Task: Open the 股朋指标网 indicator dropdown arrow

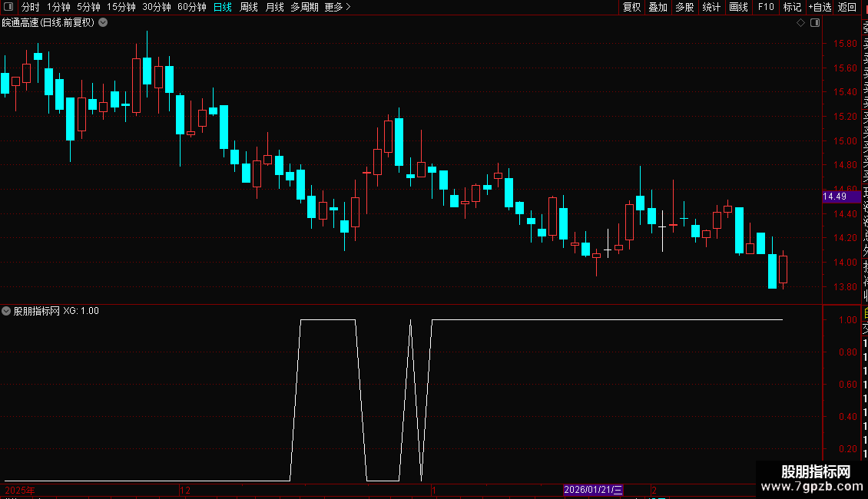Action: [x=6, y=311]
